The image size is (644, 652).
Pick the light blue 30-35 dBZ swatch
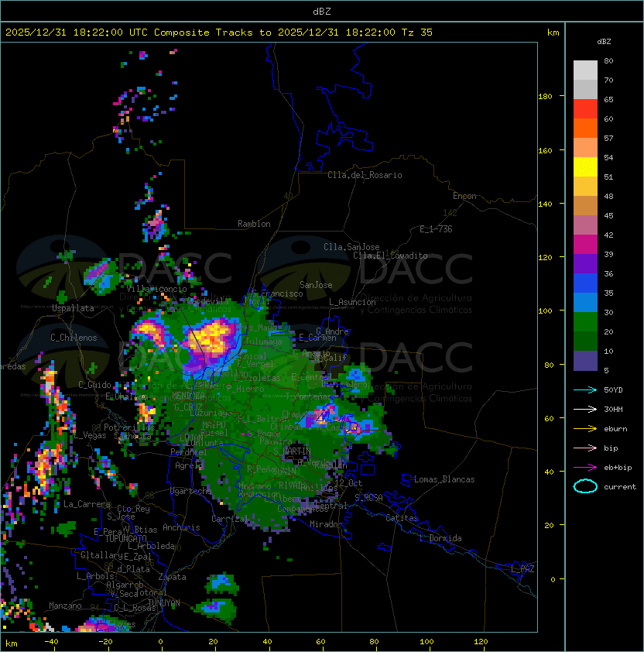585,302
